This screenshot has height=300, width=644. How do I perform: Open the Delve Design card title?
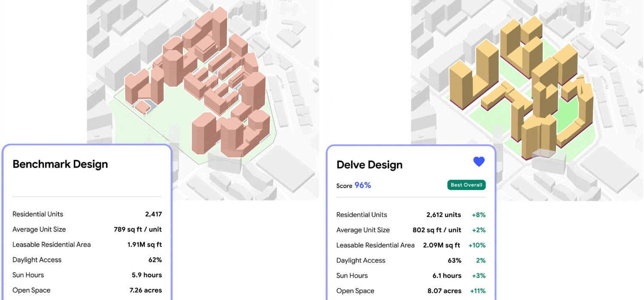click(x=369, y=164)
